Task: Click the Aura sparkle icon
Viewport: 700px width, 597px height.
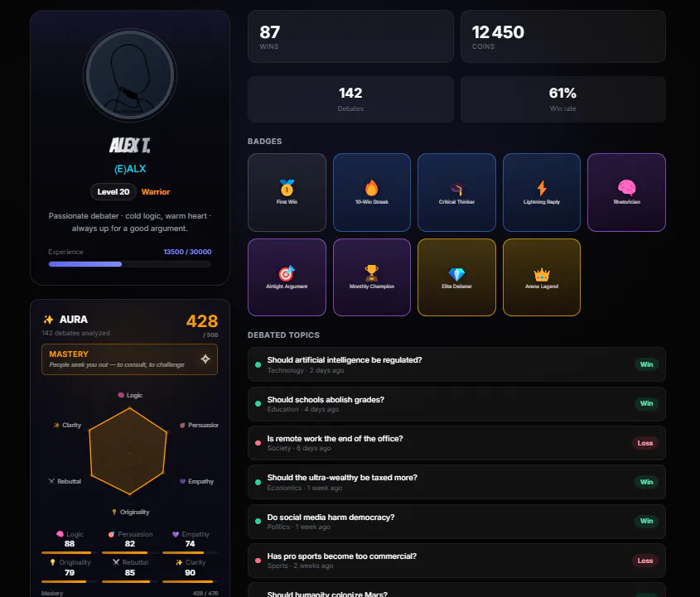Action: 48,320
